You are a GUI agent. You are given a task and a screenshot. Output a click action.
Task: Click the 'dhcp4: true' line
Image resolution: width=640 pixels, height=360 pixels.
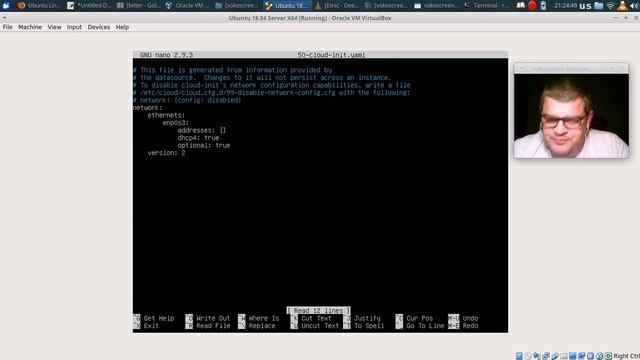pos(198,138)
